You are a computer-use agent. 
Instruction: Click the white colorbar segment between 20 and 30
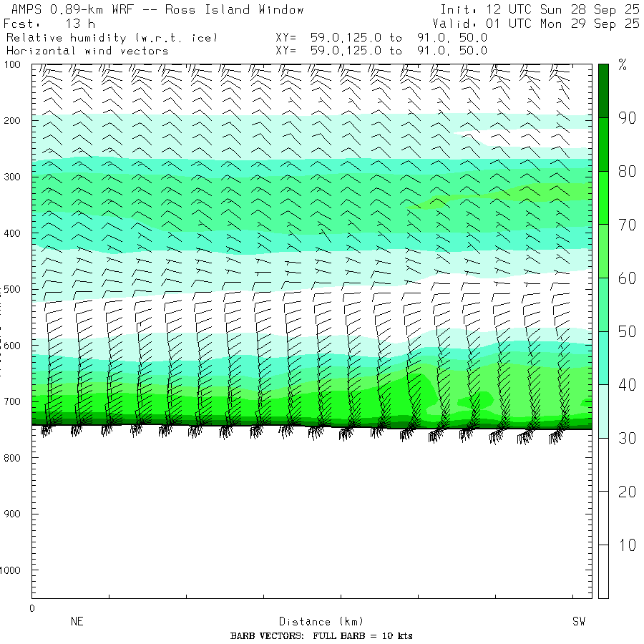tap(603, 464)
